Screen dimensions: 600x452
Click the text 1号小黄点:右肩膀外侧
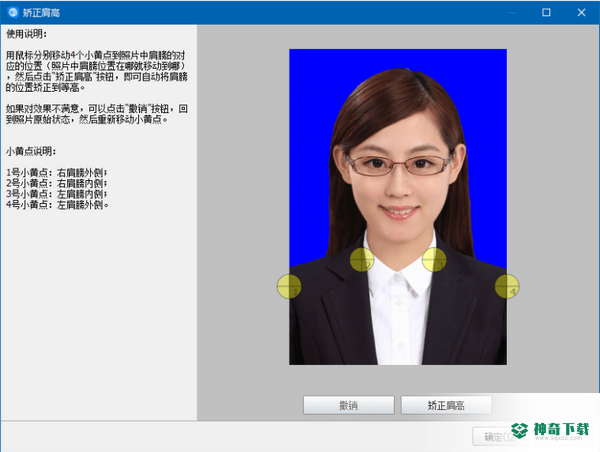57,173
